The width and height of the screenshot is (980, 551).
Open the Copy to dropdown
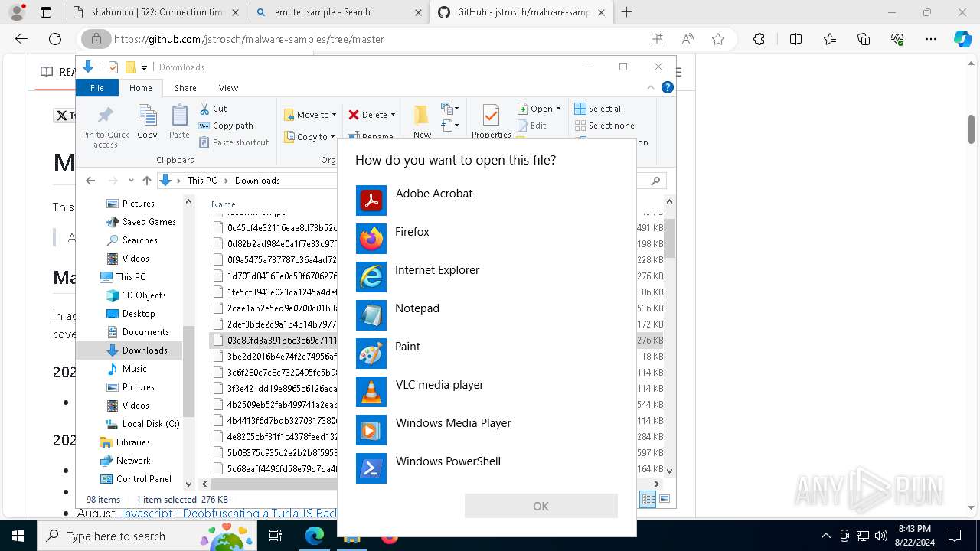[x=309, y=137]
